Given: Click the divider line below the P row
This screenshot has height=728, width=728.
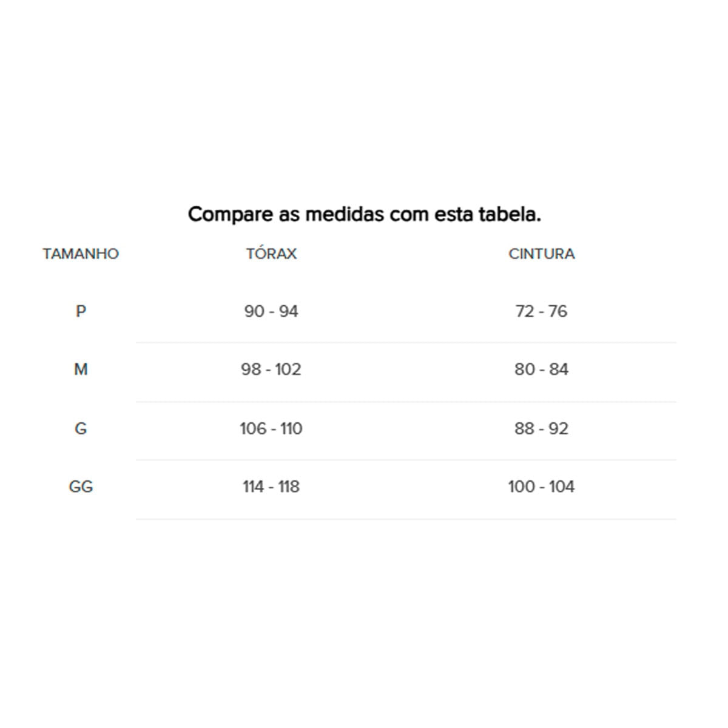Looking at the screenshot, I should coord(405,342).
